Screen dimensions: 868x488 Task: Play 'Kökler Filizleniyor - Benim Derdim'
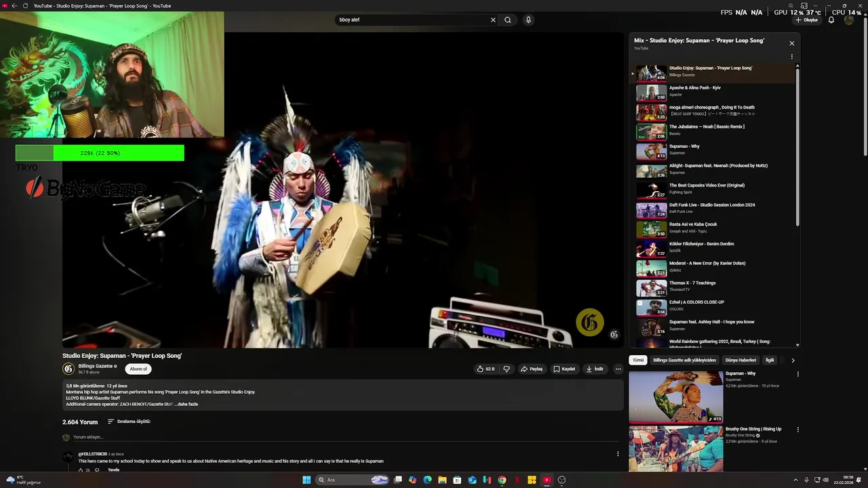click(712, 248)
